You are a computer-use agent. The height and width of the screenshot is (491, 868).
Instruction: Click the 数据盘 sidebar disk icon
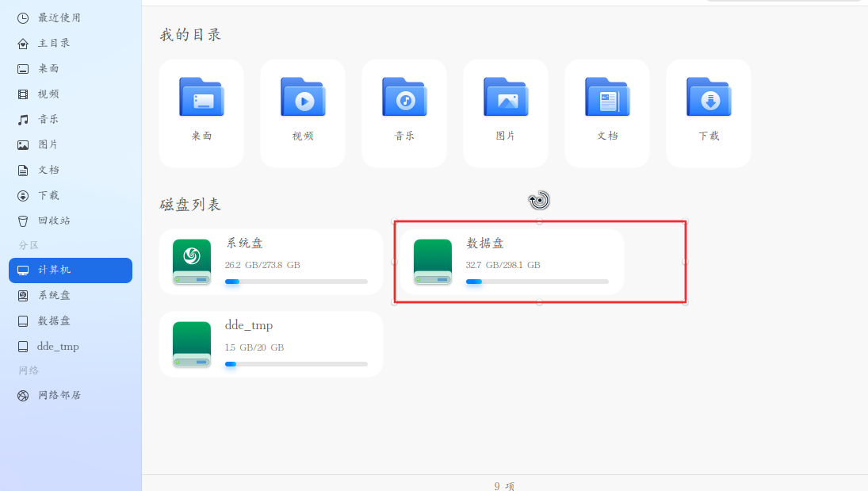point(23,321)
